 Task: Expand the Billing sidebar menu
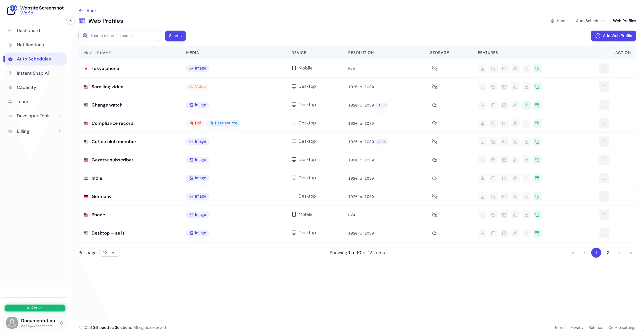[x=35, y=131]
